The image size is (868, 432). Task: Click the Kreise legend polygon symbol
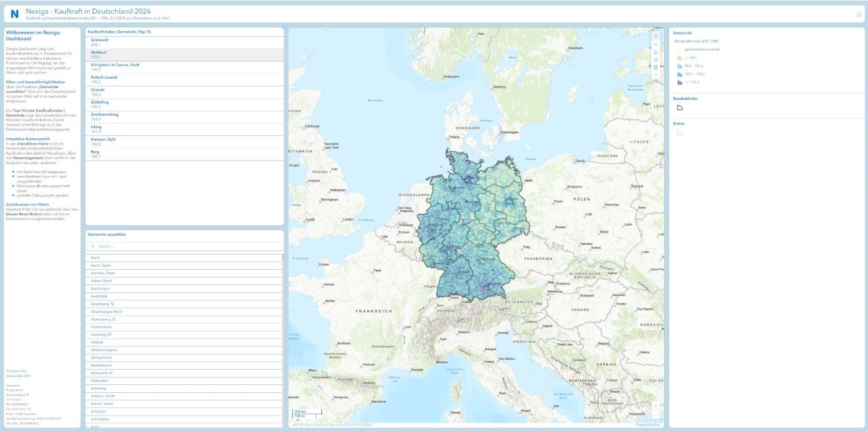(x=680, y=132)
